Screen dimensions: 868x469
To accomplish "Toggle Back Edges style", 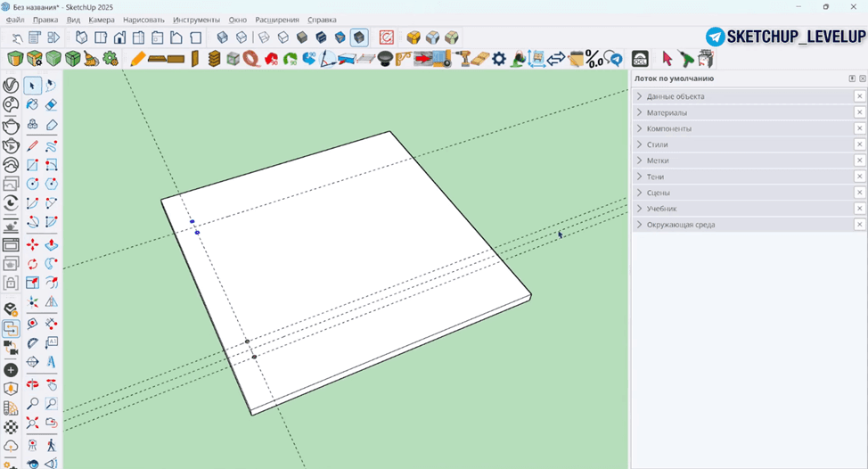I will tap(242, 37).
